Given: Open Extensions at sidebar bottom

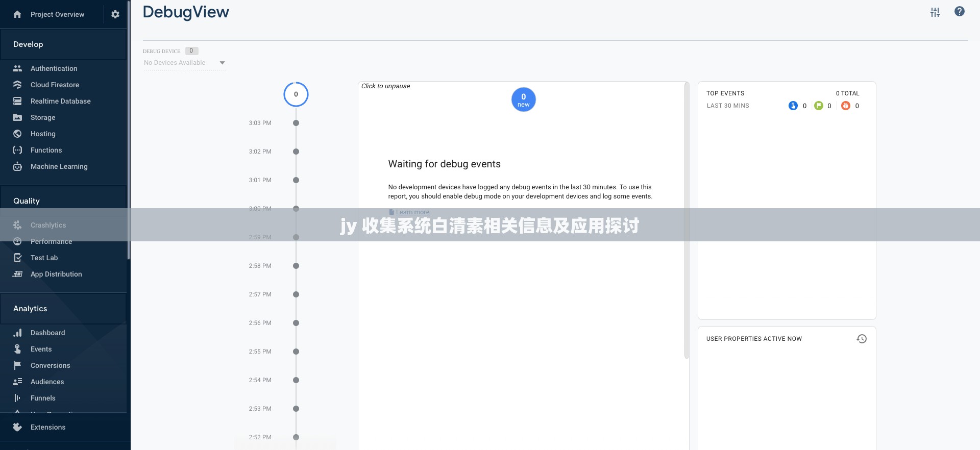Looking at the screenshot, I should (48, 427).
